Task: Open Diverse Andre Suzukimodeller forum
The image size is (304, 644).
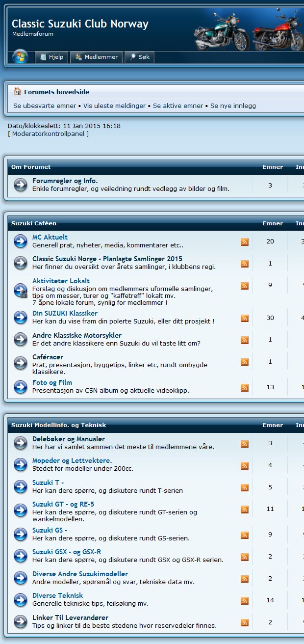Action: (80, 574)
